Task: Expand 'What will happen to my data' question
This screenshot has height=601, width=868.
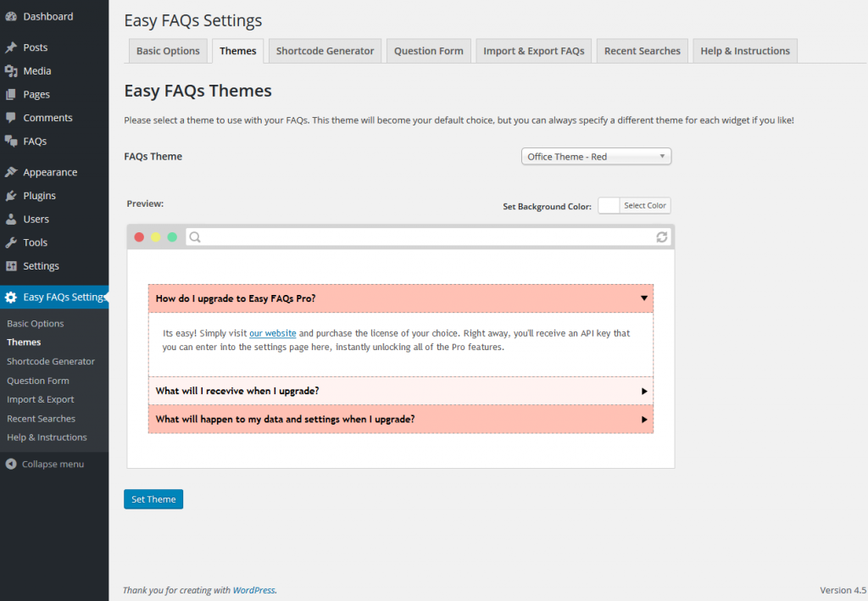Action: pos(644,420)
